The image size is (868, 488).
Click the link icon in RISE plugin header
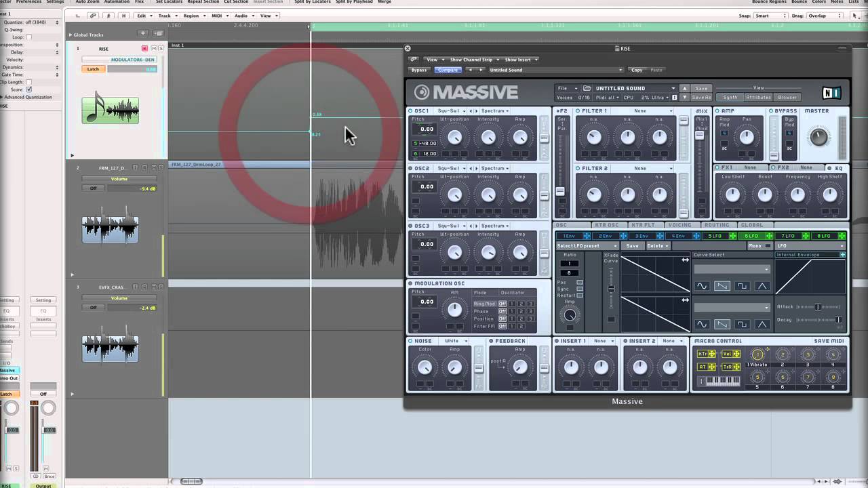pyautogui.click(x=413, y=60)
